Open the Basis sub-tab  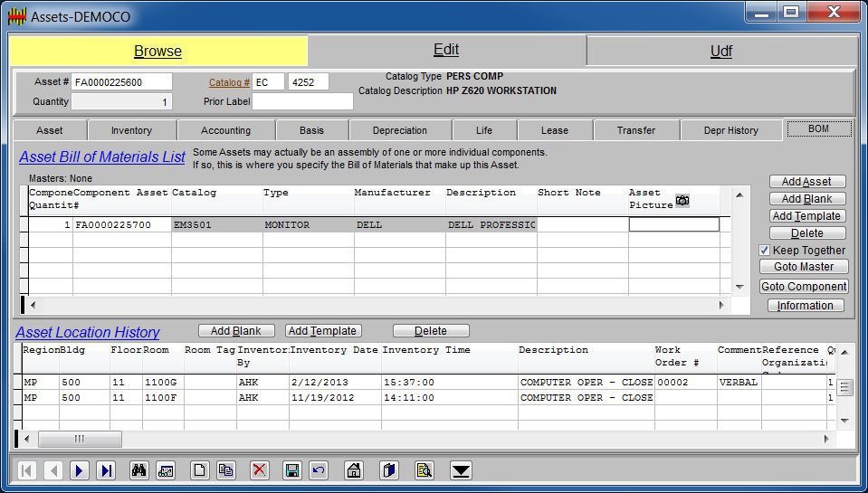coord(311,130)
